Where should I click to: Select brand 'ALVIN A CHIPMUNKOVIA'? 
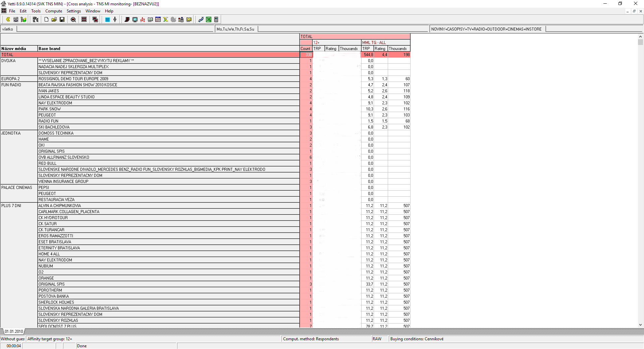(168, 206)
